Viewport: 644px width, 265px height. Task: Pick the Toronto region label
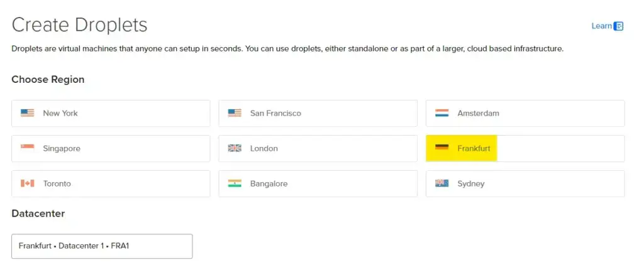57,183
